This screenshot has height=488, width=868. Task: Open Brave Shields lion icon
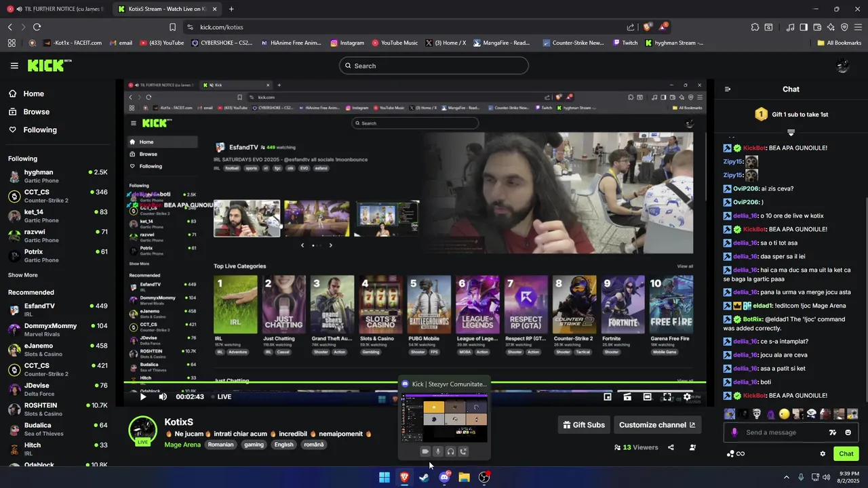pos(648,27)
